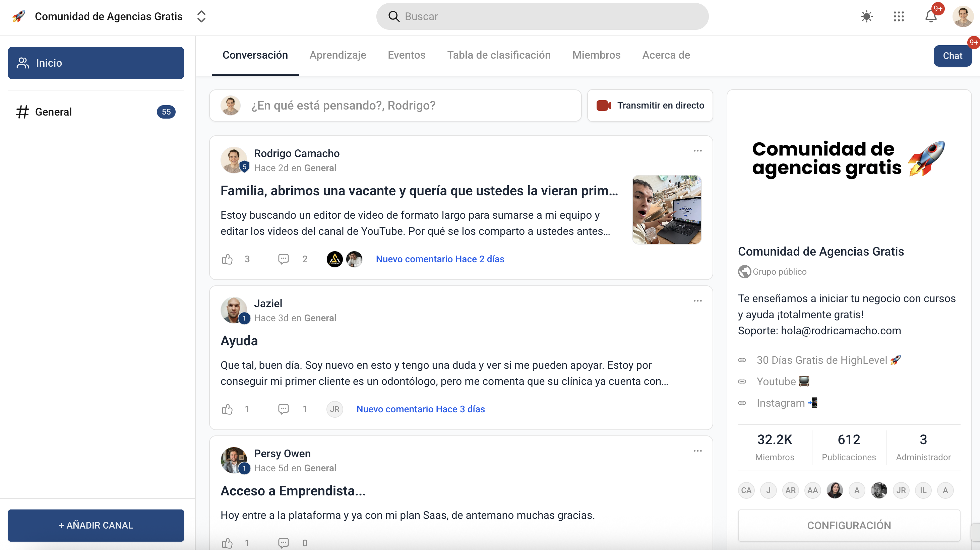The width and height of the screenshot is (980, 550).
Task: Click the JR commenter avatar on Jaziel's post
Action: [334, 409]
